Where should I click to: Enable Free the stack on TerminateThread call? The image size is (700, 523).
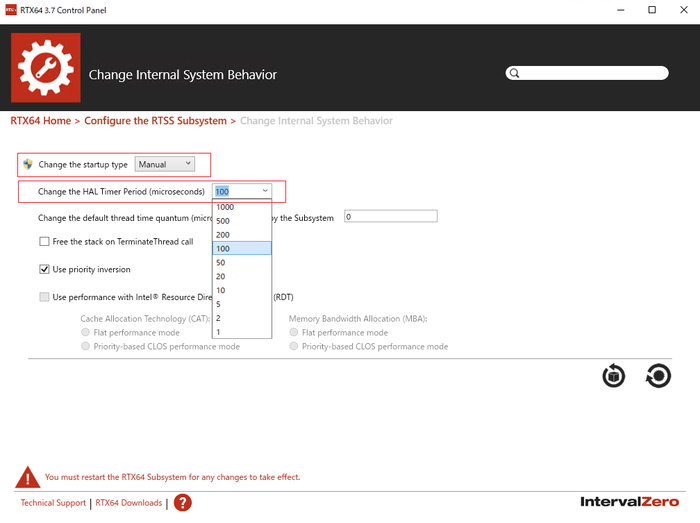(44, 241)
